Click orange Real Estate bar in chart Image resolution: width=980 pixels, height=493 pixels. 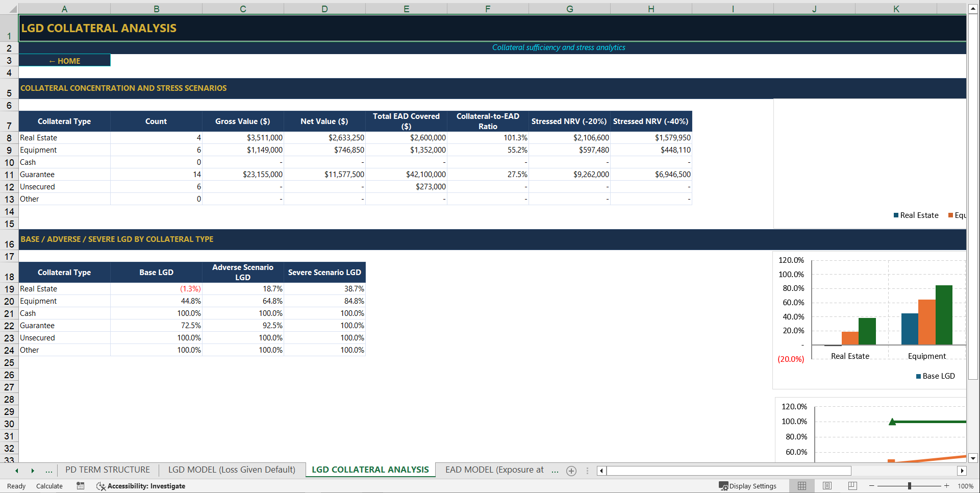click(x=850, y=338)
